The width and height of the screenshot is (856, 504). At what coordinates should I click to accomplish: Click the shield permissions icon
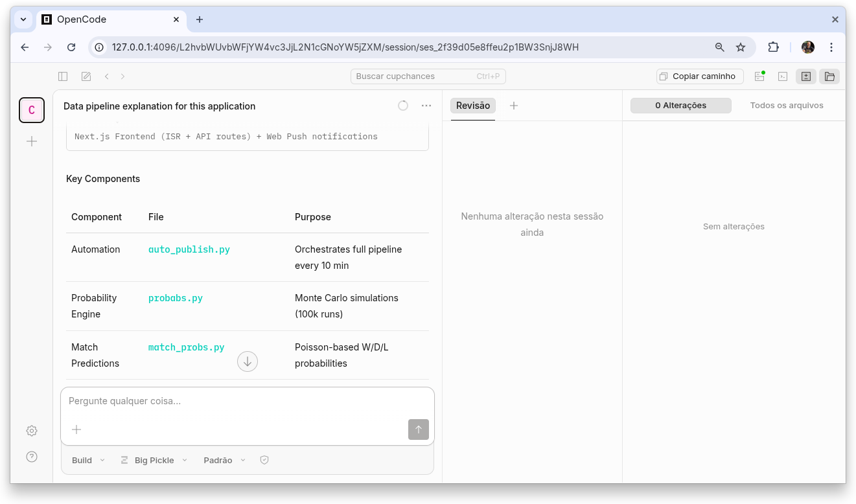pyautogui.click(x=264, y=460)
